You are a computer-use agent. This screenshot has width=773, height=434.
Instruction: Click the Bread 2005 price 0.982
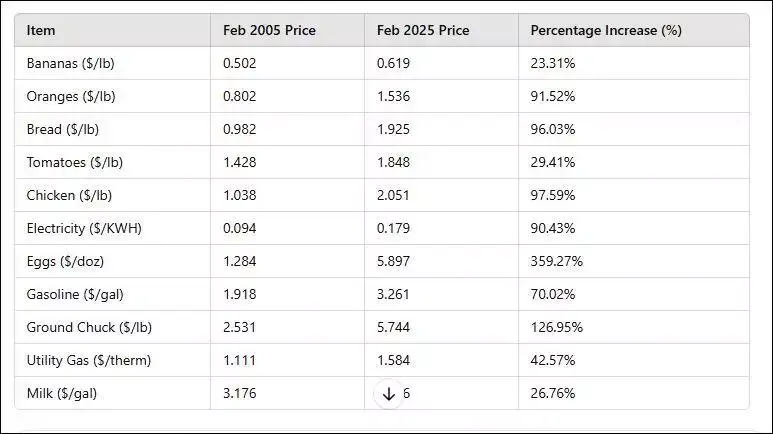click(x=240, y=129)
